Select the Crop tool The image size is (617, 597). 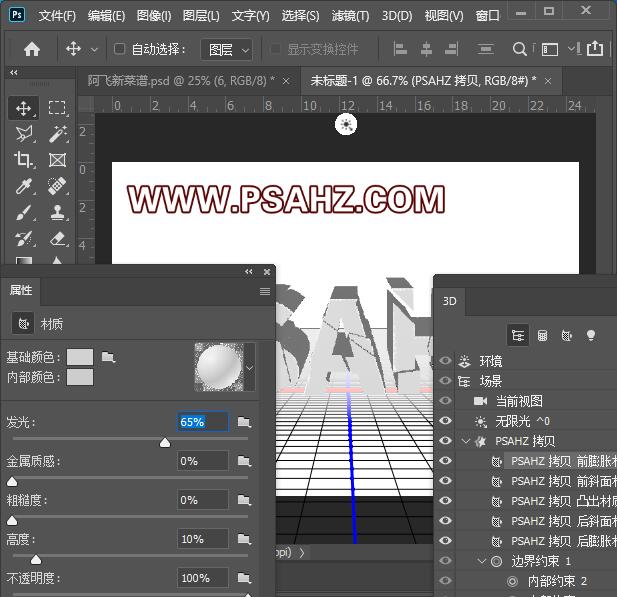(24, 160)
